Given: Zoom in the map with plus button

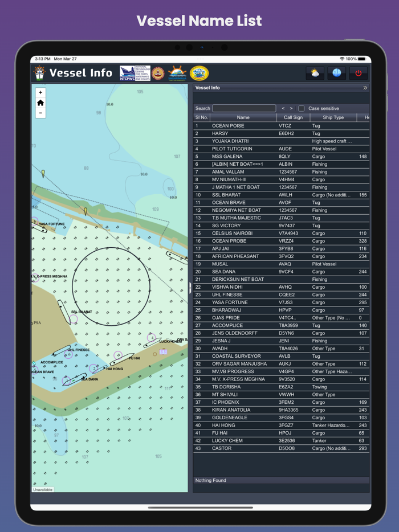Looking at the screenshot, I should coord(40,92).
